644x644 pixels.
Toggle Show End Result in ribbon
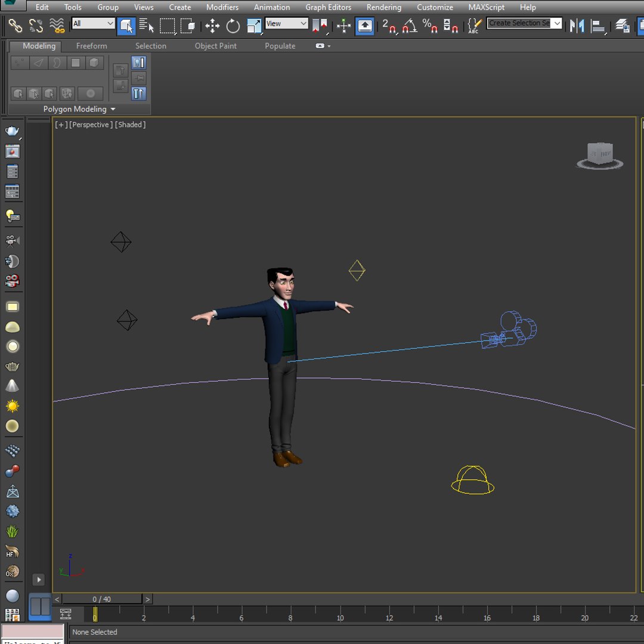click(x=139, y=63)
